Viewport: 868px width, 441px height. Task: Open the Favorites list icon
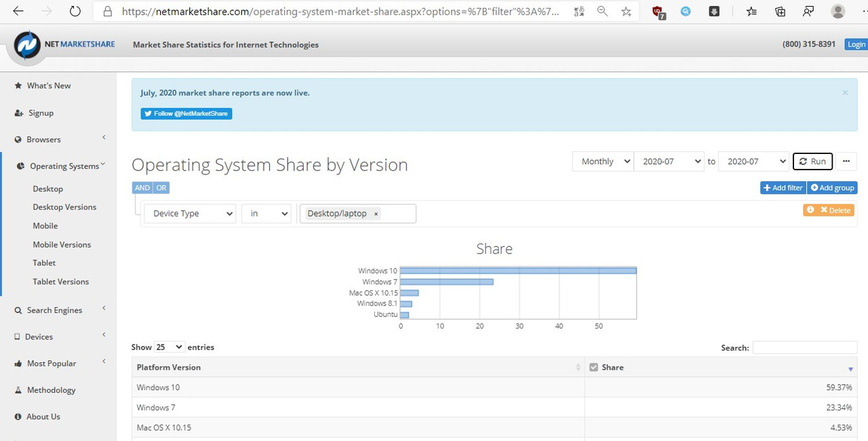click(x=751, y=12)
